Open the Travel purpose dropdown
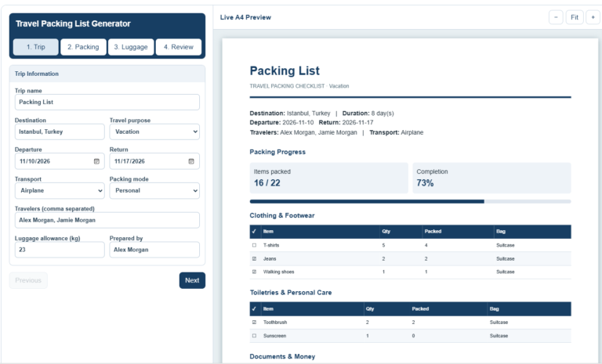The image size is (602, 364). click(x=154, y=132)
